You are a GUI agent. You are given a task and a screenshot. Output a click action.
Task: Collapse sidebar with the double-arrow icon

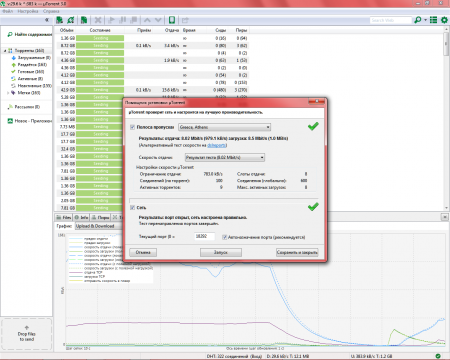tap(47, 20)
